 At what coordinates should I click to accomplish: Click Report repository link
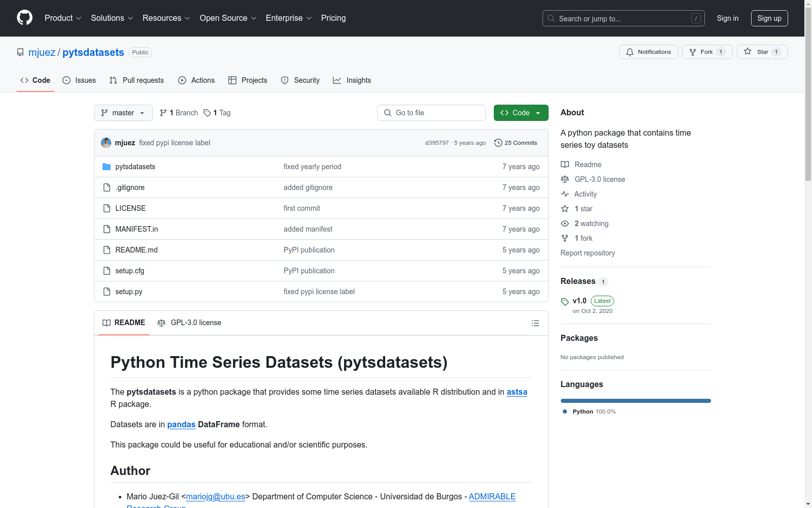click(588, 253)
